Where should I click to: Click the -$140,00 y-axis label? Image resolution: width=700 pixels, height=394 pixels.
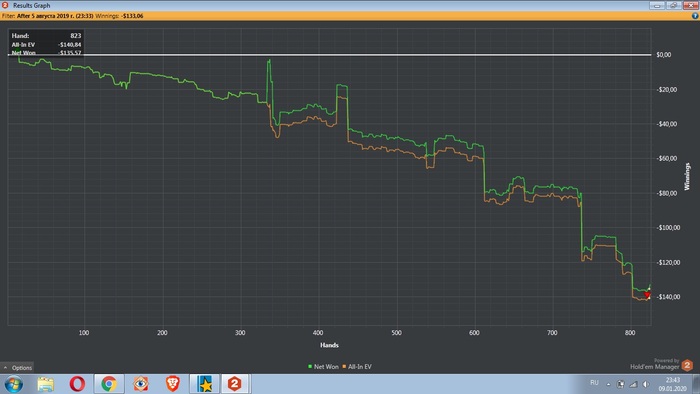coord(667,297)
